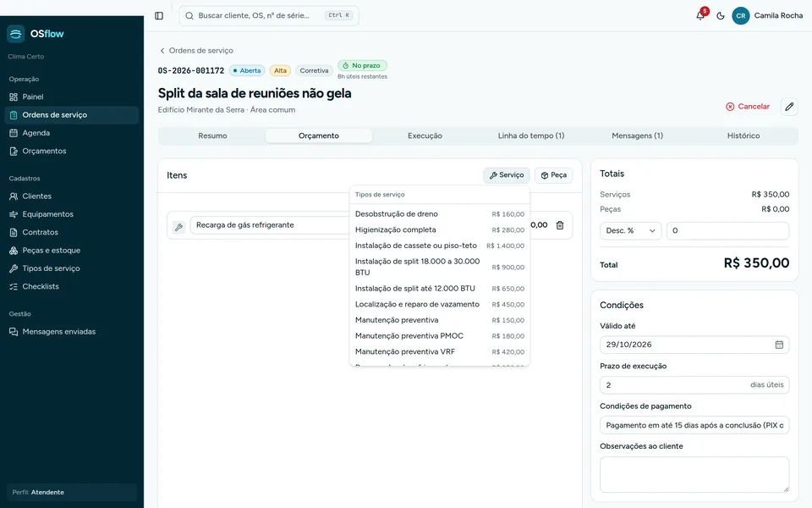
Task: Edit the Recarga de gás refrigerante field
Action: point(270,225)
